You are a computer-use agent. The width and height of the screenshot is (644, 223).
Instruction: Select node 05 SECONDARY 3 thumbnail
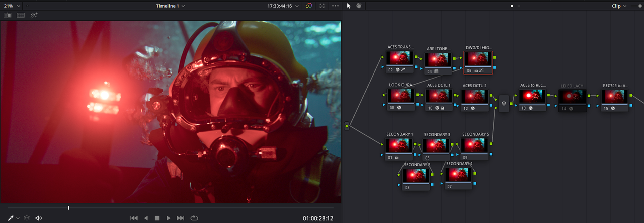[x=436, y=145]
